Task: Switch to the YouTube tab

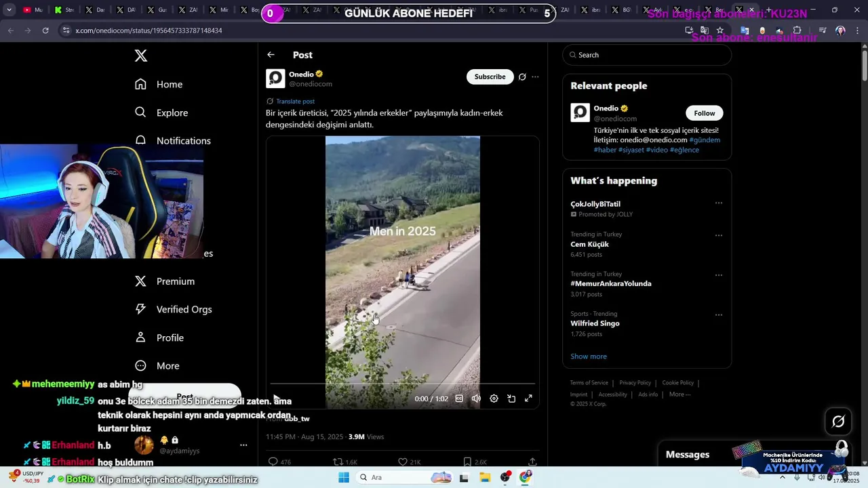Action: (x=33, y=10)
